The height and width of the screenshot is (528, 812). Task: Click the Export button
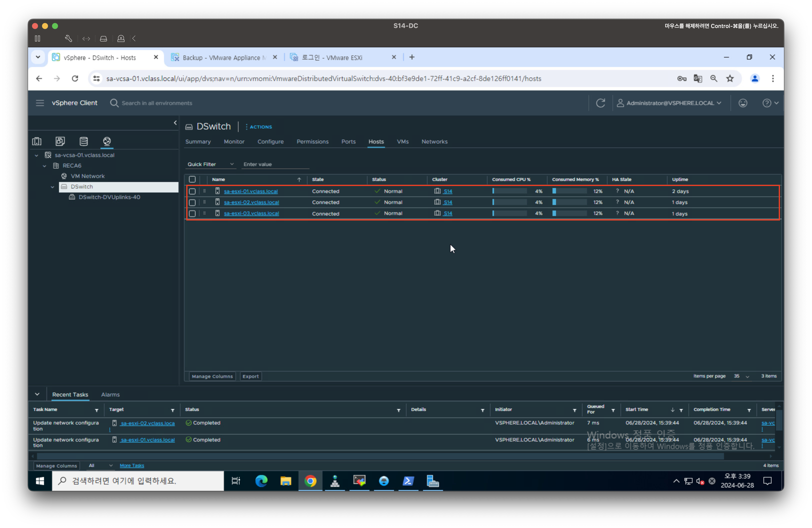tap(250, 376)
